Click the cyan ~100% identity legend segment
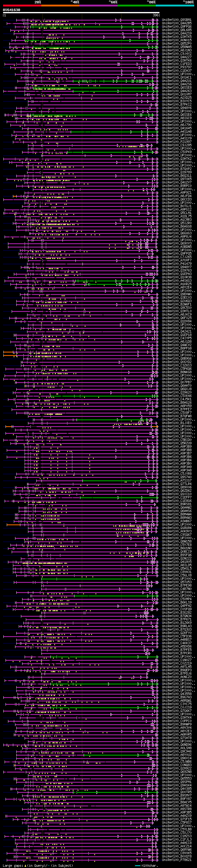 point(175,6)
